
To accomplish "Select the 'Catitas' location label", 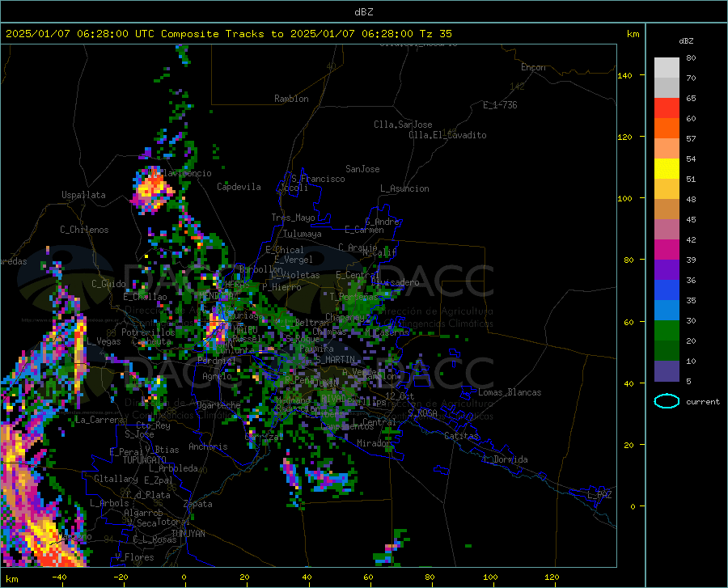I will pos(461,436).
